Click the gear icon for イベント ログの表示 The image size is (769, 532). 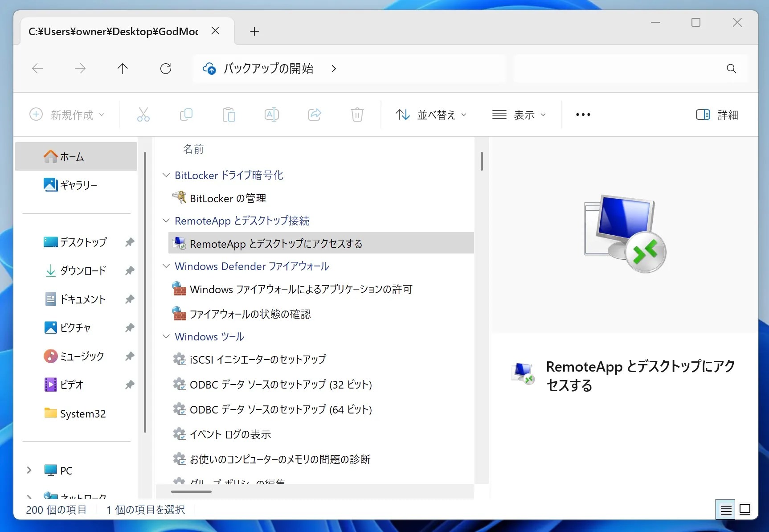(x=180, y=434)
